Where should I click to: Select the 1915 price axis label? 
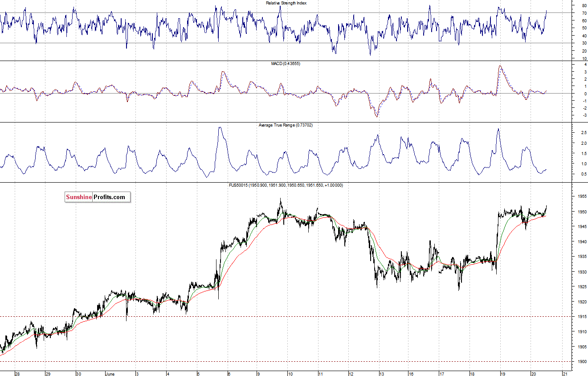click(582, 317)
